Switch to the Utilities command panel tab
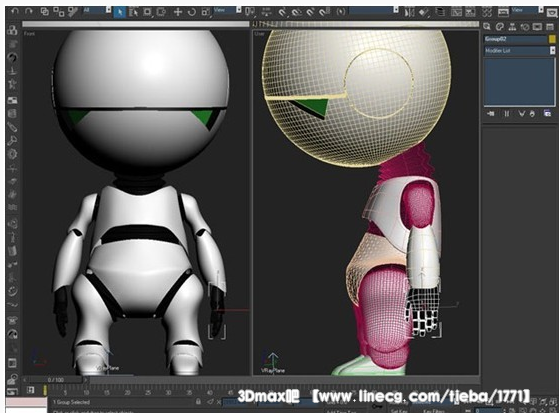Screen dimensions: 559x413 550,26
